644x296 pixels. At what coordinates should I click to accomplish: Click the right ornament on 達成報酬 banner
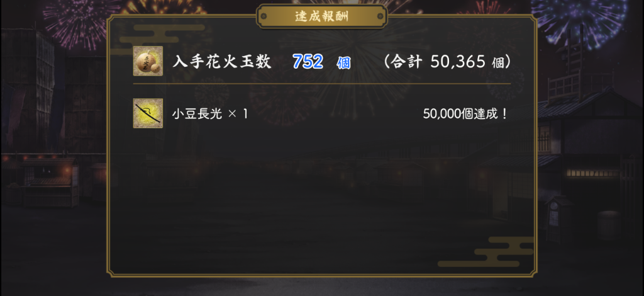pyautogui.click(x=380, y=16)
